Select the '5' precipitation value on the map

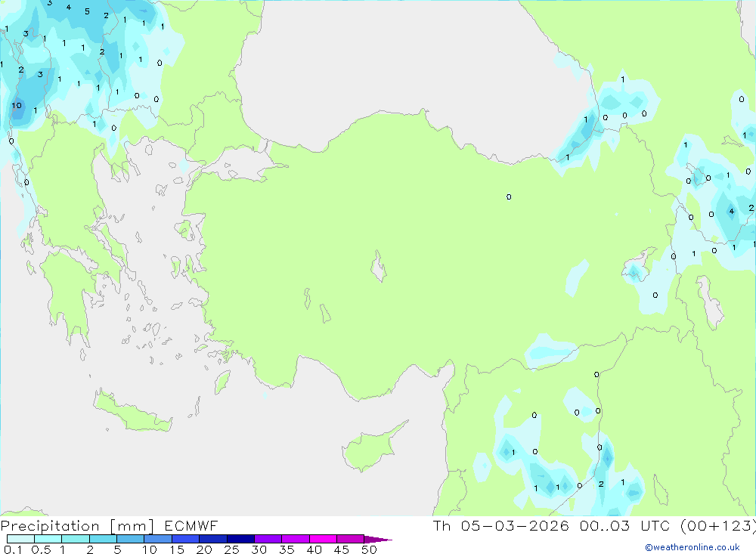(87, 11)
